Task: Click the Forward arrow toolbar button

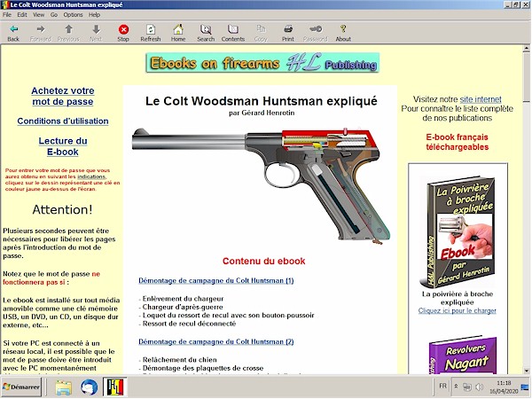Action: pyautogui.click(x=41, y=33)
